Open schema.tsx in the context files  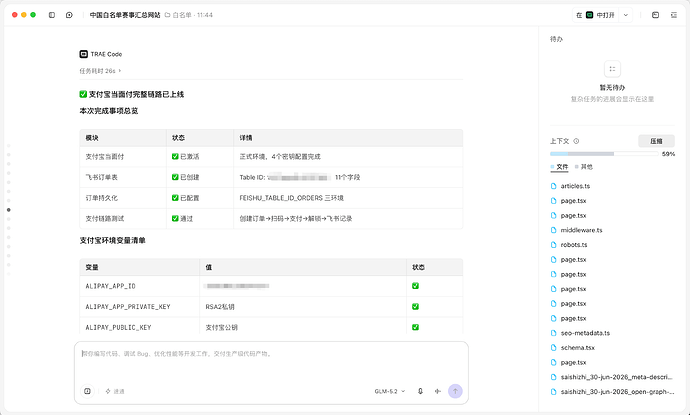click(577, 348)
